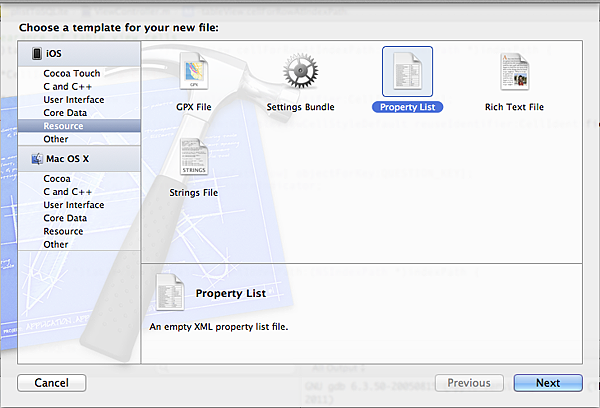Select the GPX File template icon

click(194, 71)
